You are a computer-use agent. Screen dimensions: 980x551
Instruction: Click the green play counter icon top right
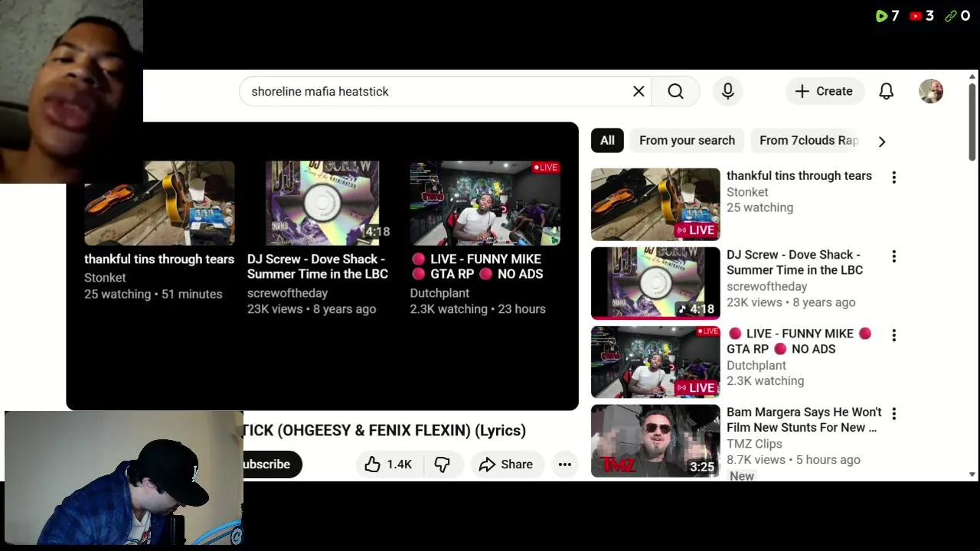pos(881,15)
